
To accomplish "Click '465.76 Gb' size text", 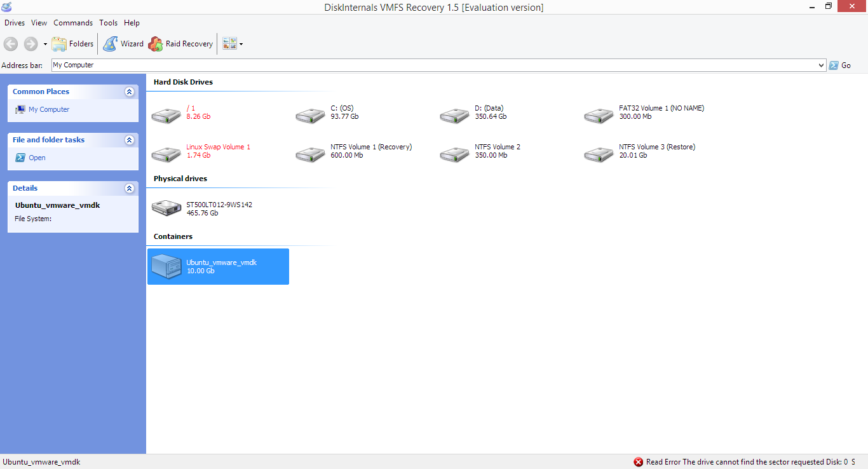I will (x=202, y=213).
